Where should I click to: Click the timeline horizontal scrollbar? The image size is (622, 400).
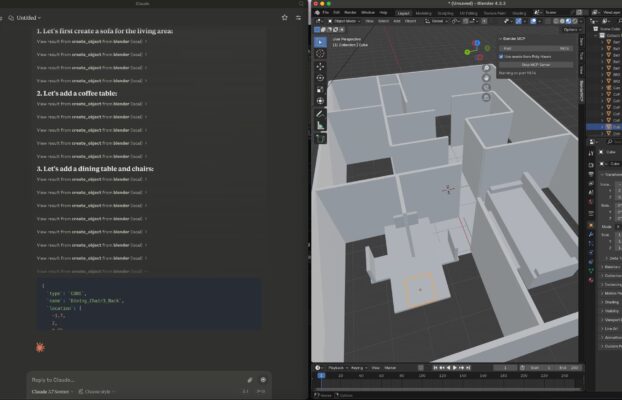pyautogui.click(x=446, y=390)
